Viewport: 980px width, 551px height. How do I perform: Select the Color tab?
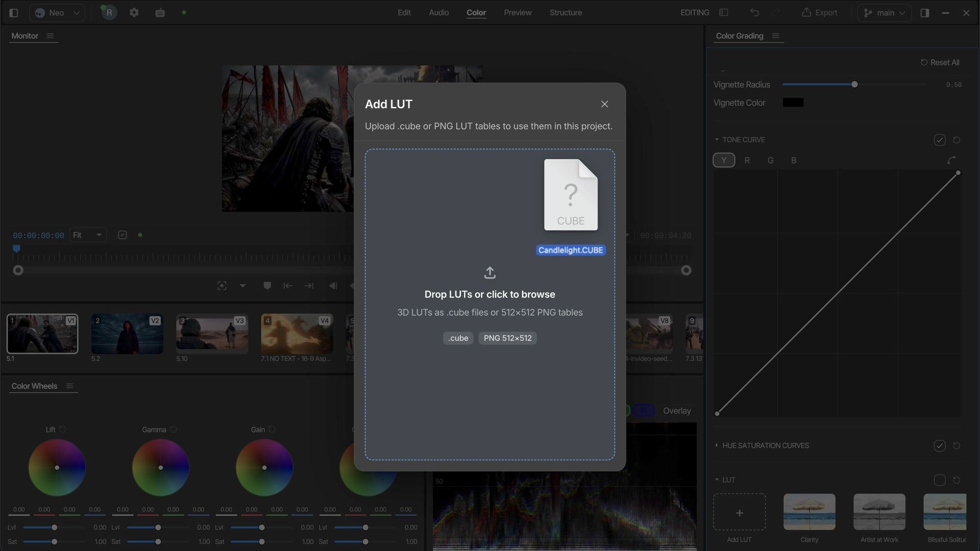[x=476, y=13]
